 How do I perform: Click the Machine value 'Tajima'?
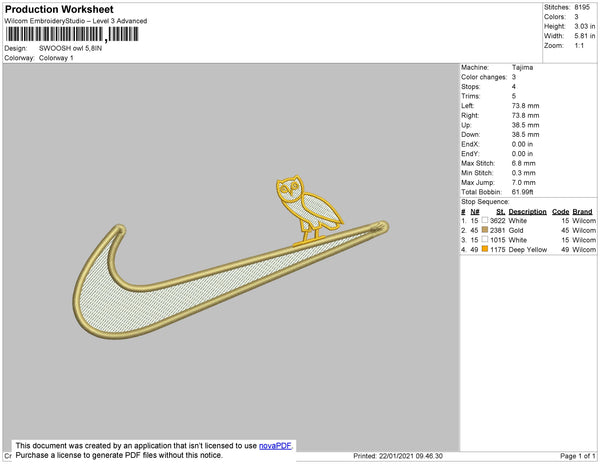pos(522,67)
